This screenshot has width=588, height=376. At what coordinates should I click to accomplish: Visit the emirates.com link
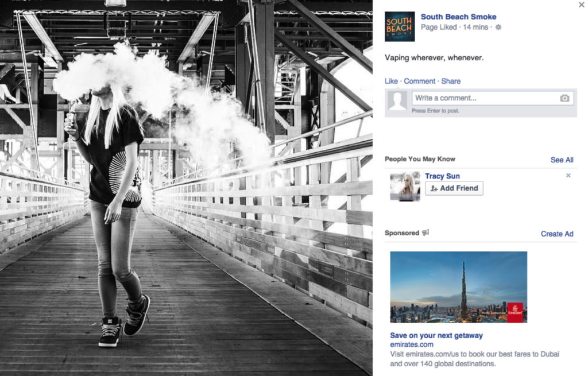412,344
